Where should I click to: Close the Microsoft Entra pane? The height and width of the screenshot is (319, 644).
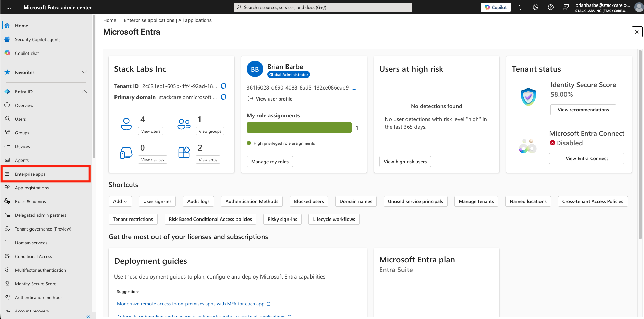[x=637, y=32]
